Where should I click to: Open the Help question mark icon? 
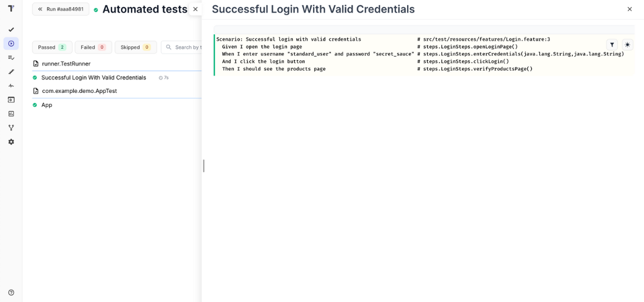[x=11, y=292]
